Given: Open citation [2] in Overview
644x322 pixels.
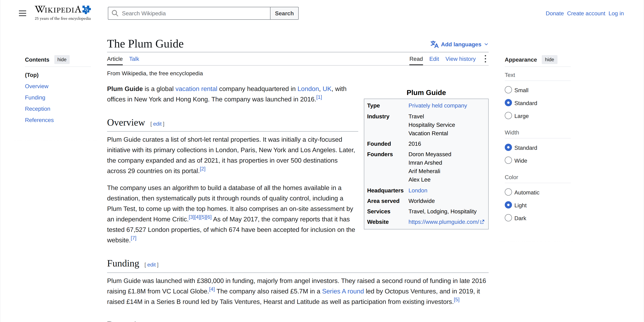Looking at the screenshot, I should click(x=202, y=169).
